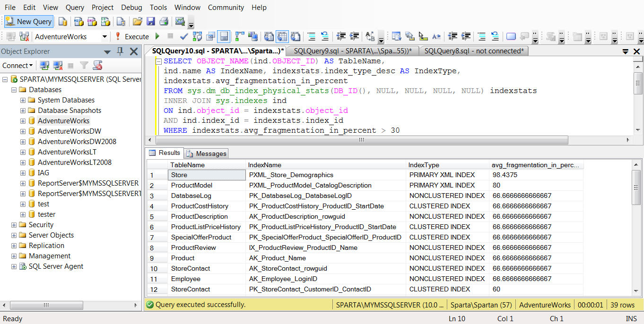The image size is (644, 324).
Task: Toggle IntelliSense Enabled button
Action: (224, 36)
